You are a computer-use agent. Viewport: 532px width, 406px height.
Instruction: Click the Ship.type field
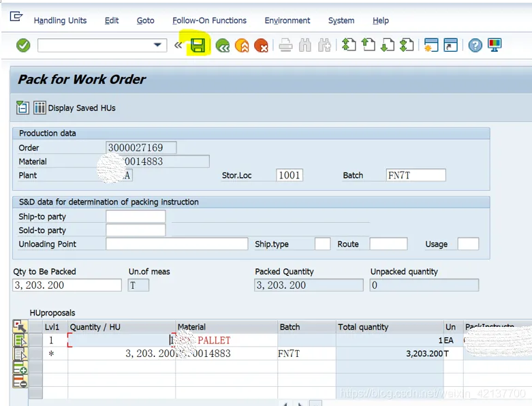322,244
